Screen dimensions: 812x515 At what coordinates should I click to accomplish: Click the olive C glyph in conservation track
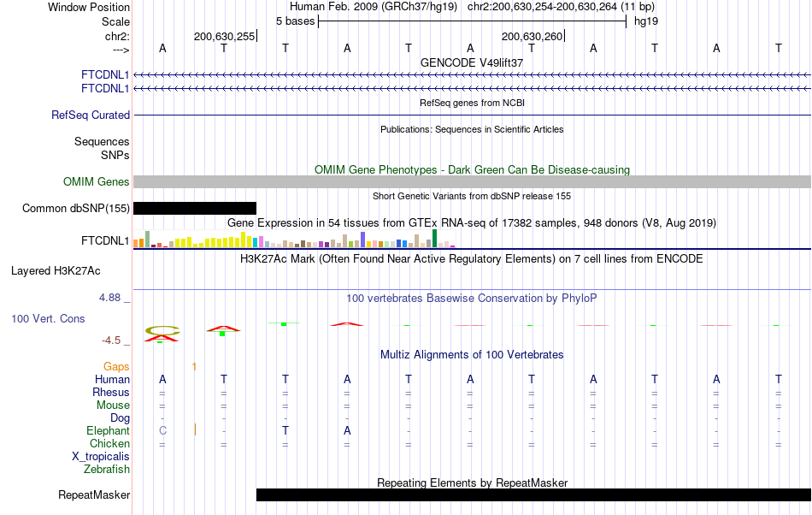click(162, 330)
